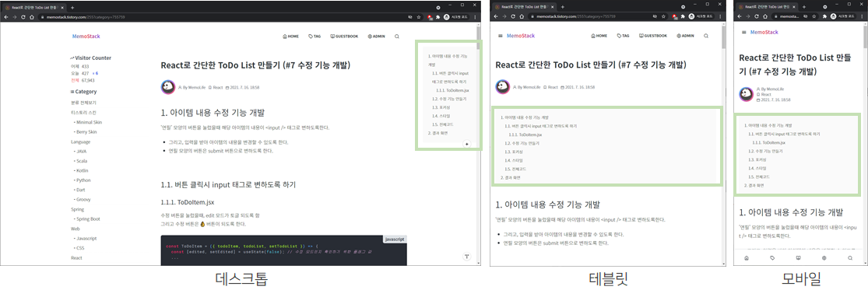Click search magnifier in desktop page header
Screen dimensions: 868x297
pos(397,37)
